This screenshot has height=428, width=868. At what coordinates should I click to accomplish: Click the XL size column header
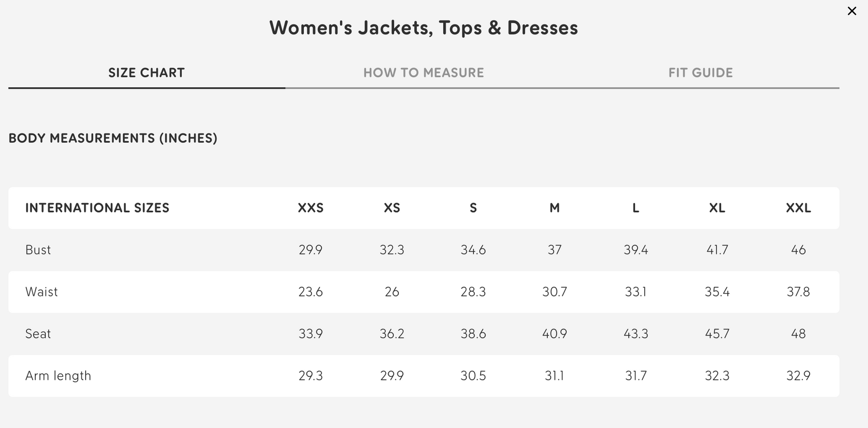[x=717, y=208]
